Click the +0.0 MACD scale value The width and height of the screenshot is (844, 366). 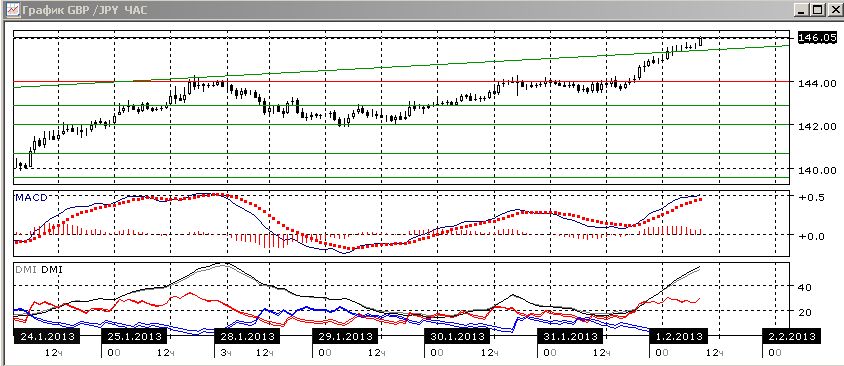tap(811, 236)
